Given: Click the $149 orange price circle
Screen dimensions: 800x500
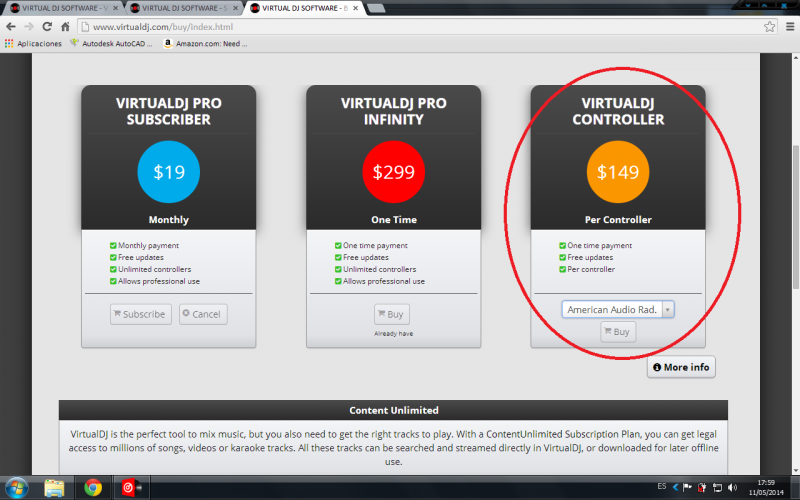Looking at the screenshot, I should click(x=618, y=172).
